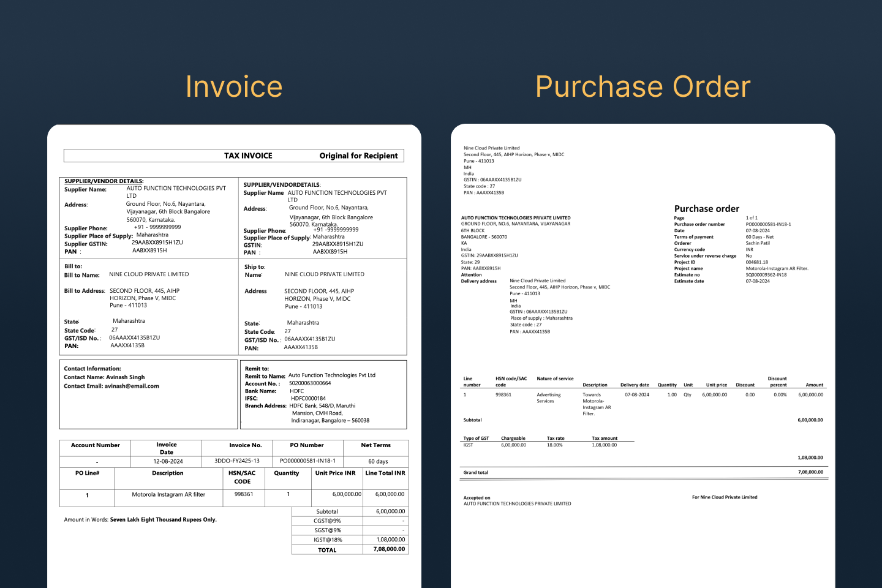Click "Type of GST" column header

[x=477, y=439]
